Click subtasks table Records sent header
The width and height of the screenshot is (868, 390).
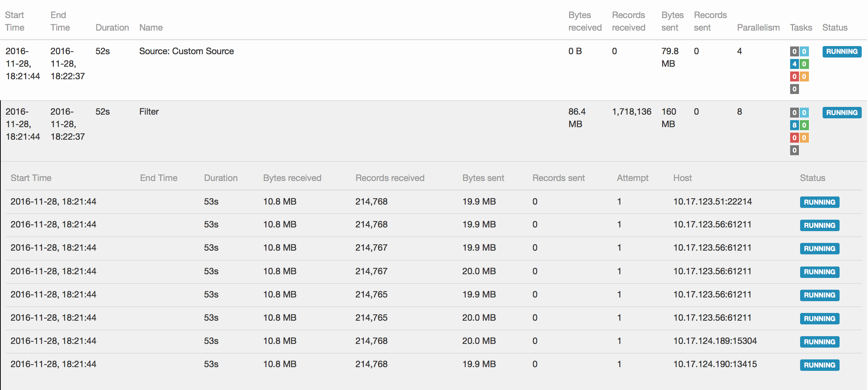coord(558,178)
